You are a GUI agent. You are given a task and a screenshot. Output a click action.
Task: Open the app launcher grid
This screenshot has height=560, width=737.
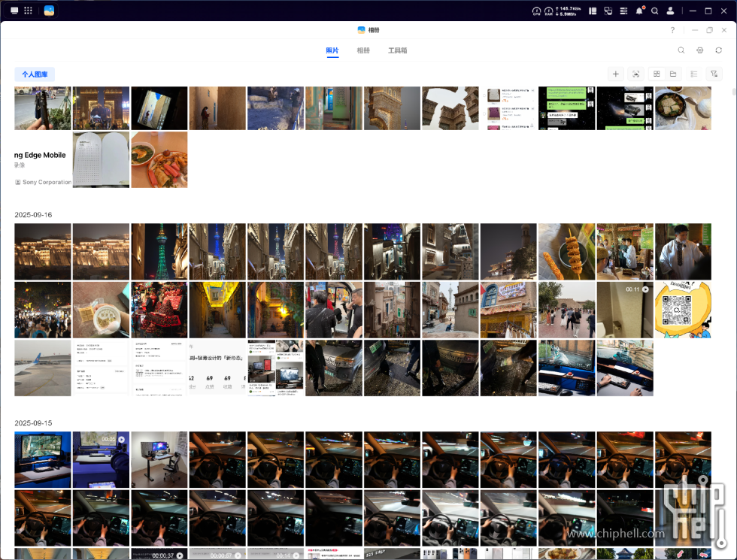29,11
